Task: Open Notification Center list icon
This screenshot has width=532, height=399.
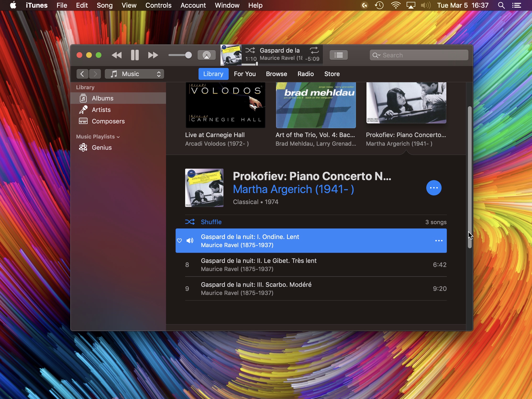Action: [516, 5]
